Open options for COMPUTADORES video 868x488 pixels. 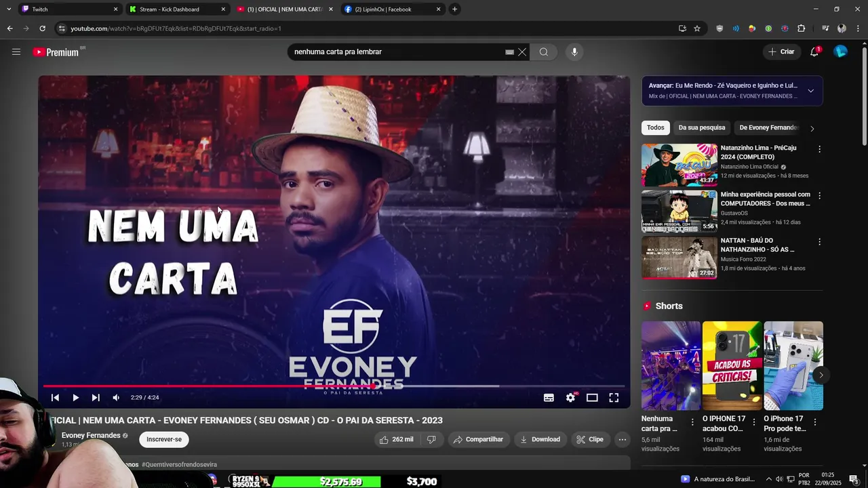[819, 195]
